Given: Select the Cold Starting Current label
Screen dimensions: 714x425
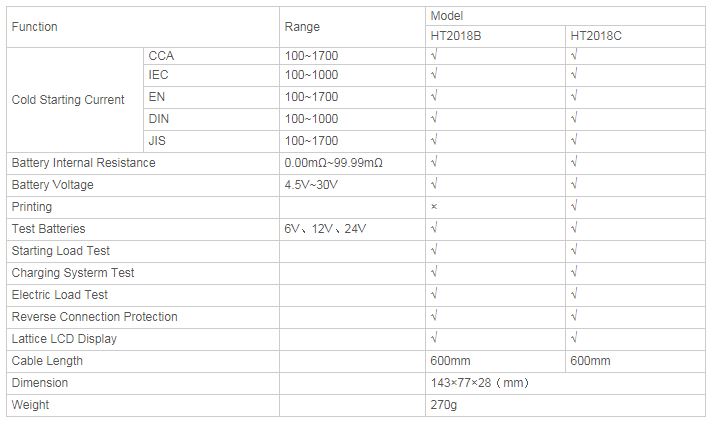Looking at the screenshot, I should [x=68, y=100].
